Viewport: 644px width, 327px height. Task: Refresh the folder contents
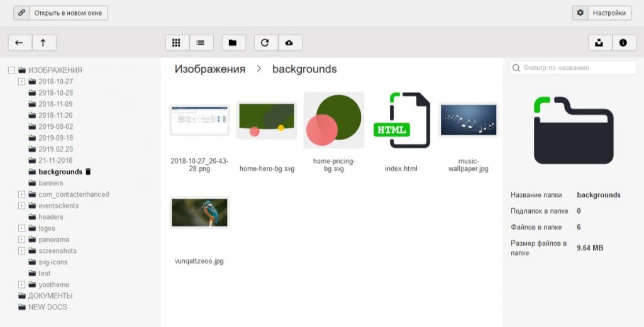tap(266, 43)
